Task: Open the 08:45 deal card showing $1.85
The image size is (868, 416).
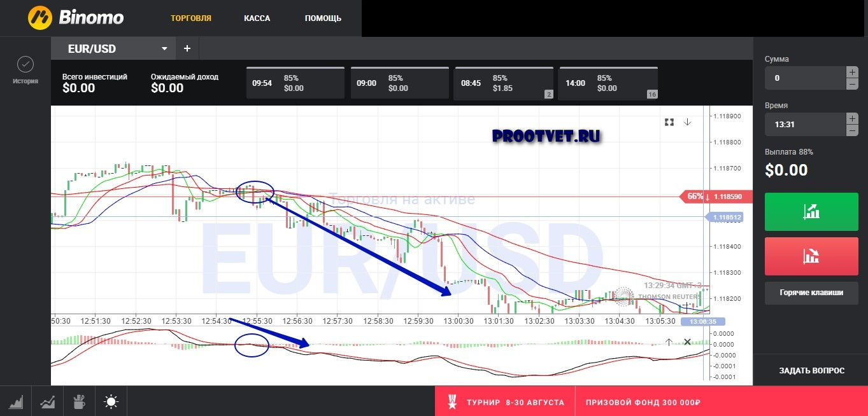Action: 504,83
